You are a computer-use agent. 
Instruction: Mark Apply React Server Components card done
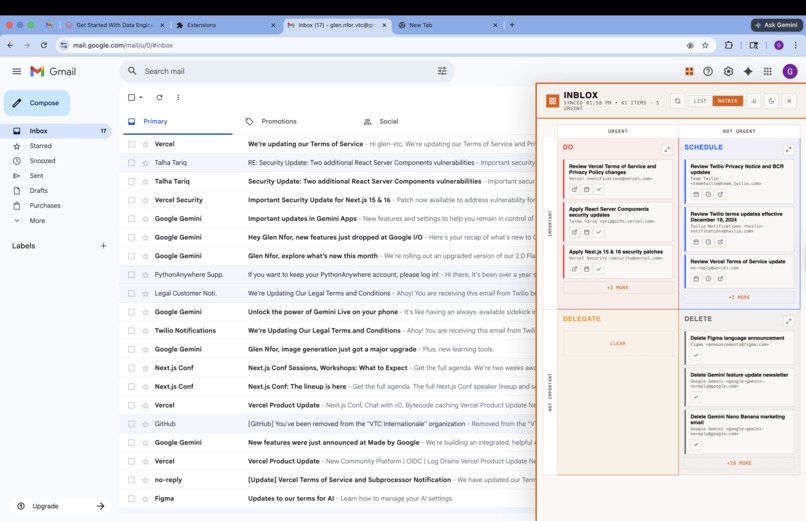click(x=599, y=232)
